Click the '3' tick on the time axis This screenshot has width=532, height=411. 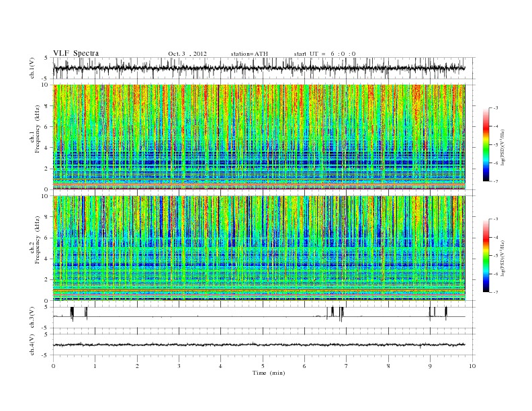179,366
